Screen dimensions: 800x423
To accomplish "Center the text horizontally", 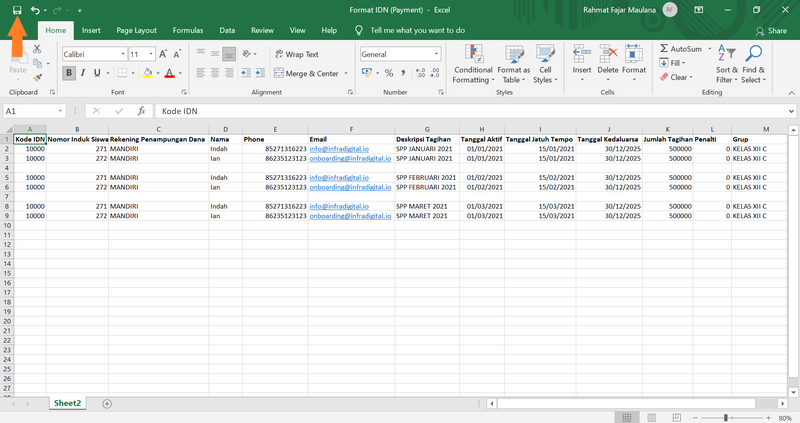I will tap(215, 73).
